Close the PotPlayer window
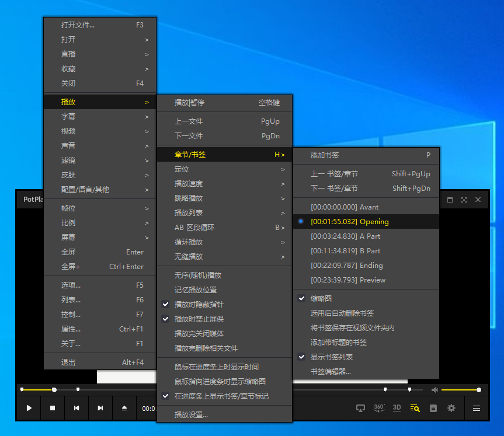 [x=478, y=200]
